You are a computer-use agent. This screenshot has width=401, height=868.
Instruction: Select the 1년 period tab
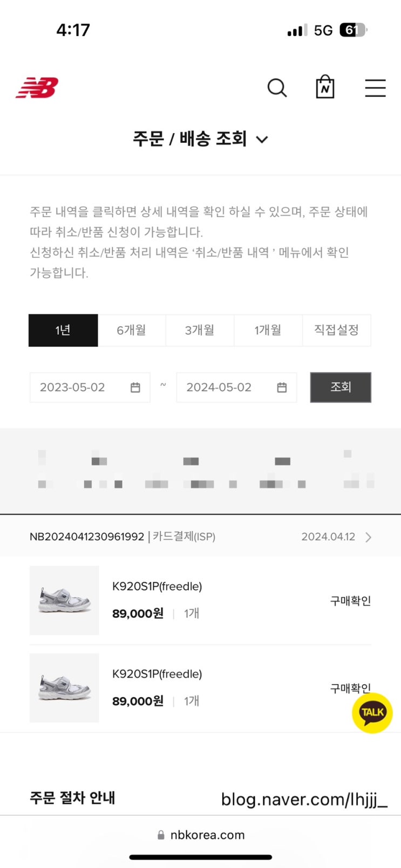(63, 330)
